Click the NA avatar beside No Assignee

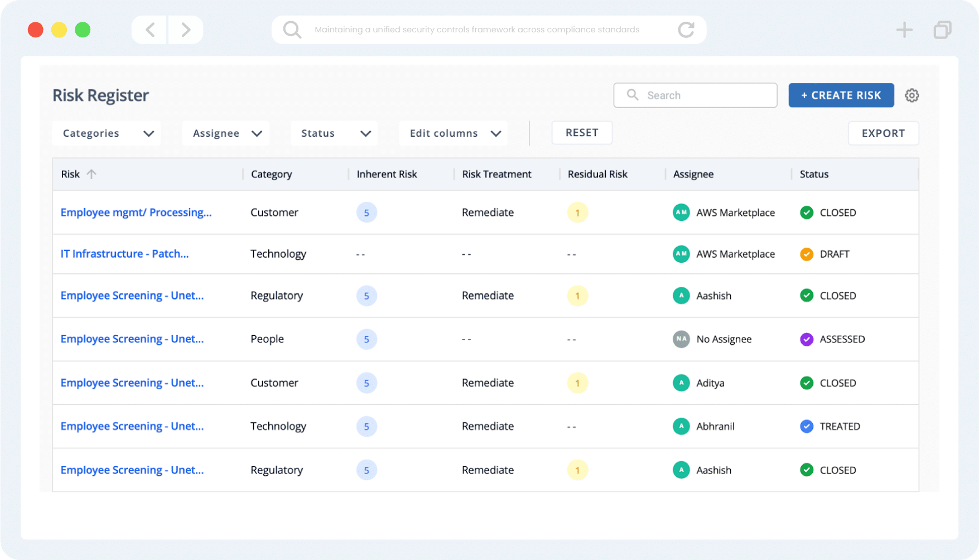[x=681, y=339]
